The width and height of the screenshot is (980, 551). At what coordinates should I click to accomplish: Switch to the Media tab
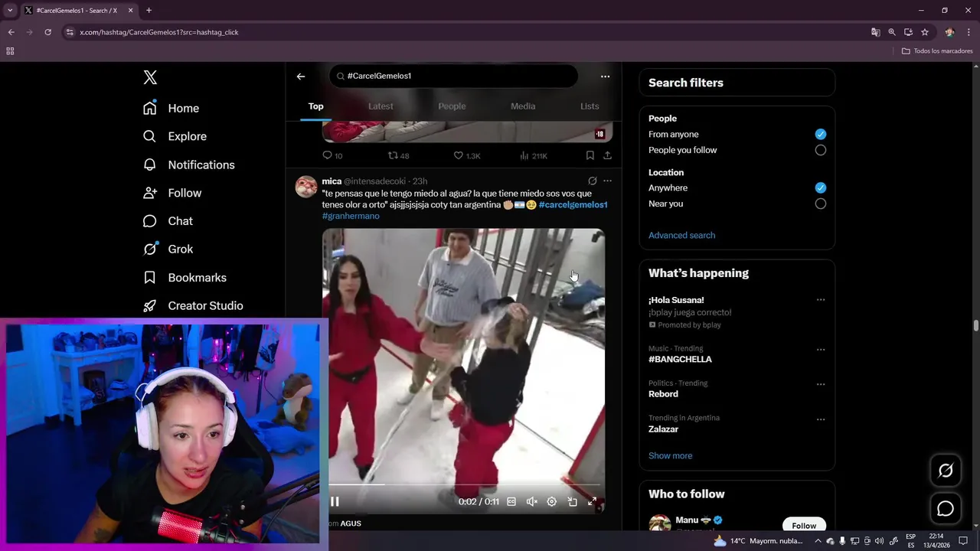(523, 106)
